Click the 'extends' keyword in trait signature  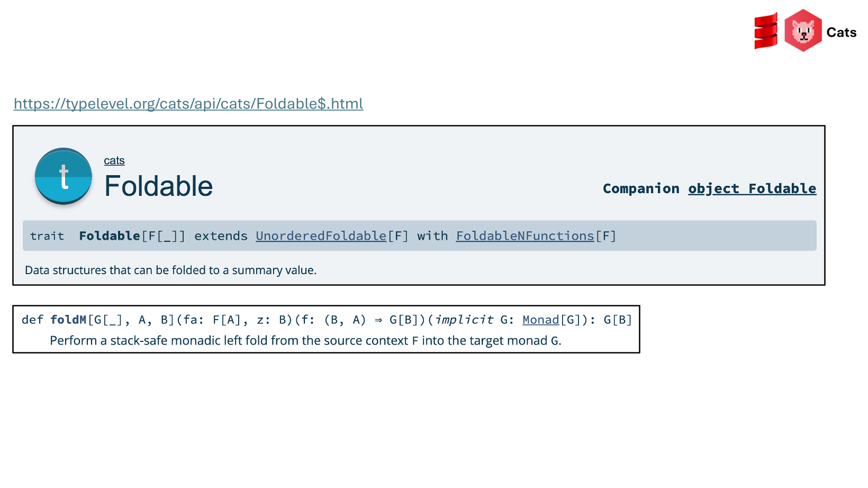pos(221,236)
